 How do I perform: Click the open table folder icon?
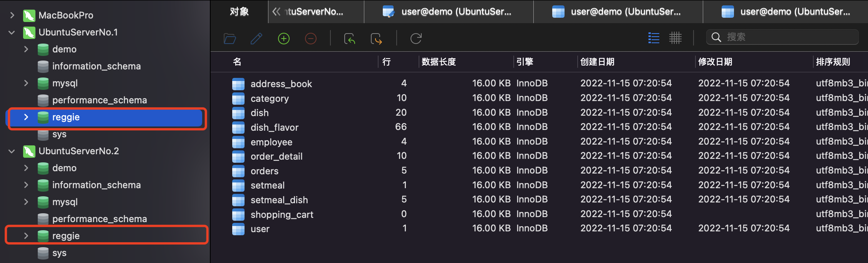tap(230, 39)
